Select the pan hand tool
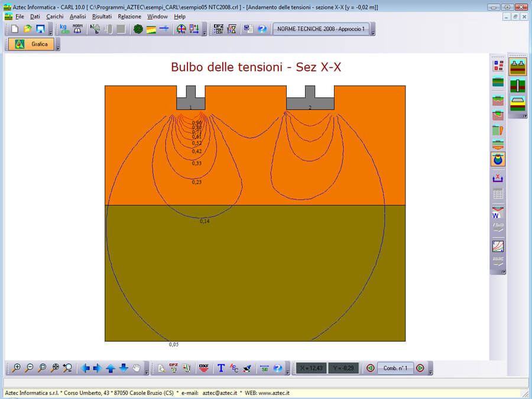Screen dimensions: 532x399 pyautogui.click(x=137, y=368)
